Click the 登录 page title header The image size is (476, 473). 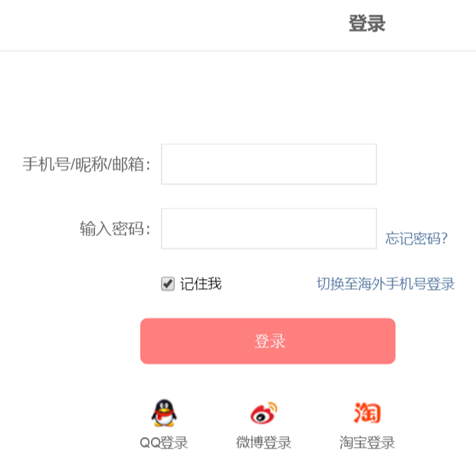(366, 24)
